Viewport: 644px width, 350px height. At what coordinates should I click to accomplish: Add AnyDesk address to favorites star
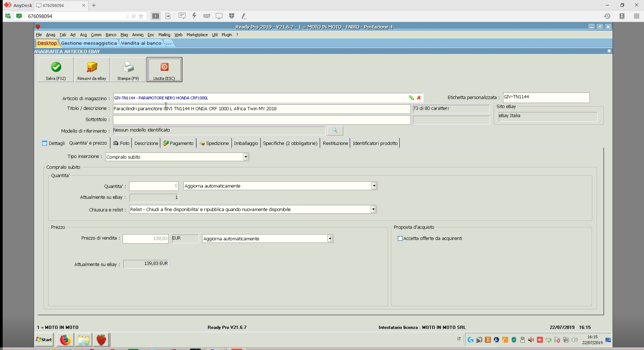(141, 16)
